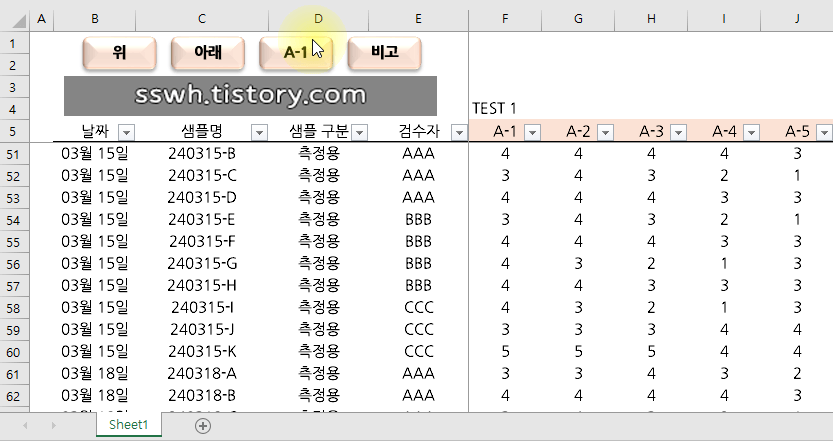
Task: Select cell with 240315-E
Action: coord(202,220)
